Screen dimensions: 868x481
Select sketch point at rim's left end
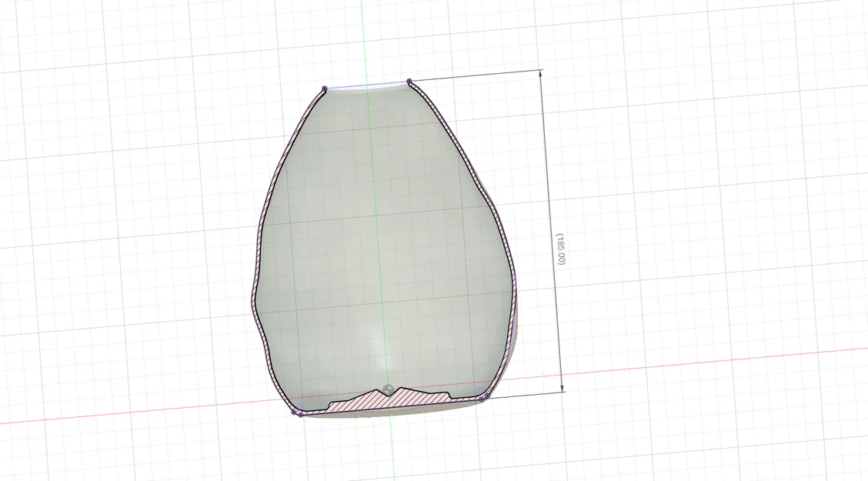point(325,89)
